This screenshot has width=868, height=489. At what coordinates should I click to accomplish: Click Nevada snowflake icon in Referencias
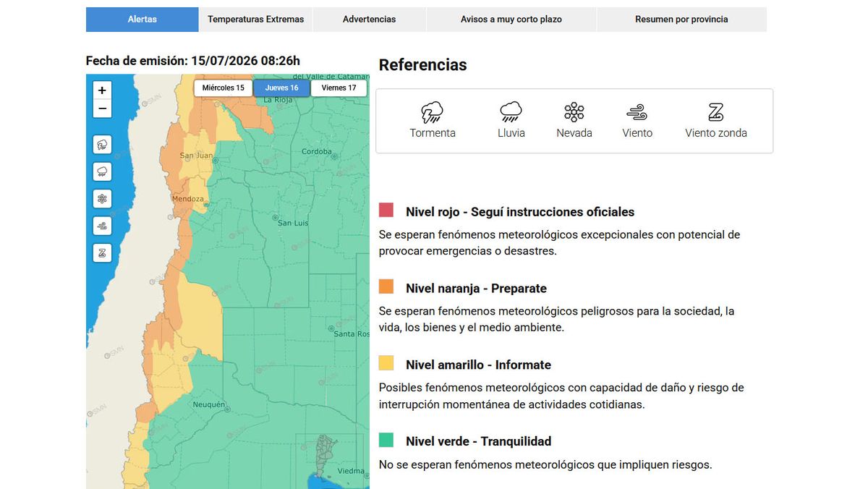tap(574, 112)
